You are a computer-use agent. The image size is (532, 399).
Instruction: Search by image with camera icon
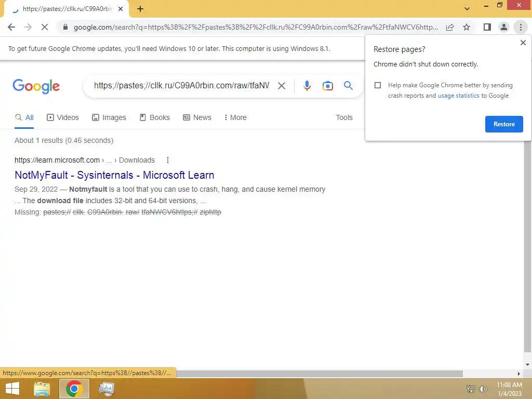click(x=327, y=86)
